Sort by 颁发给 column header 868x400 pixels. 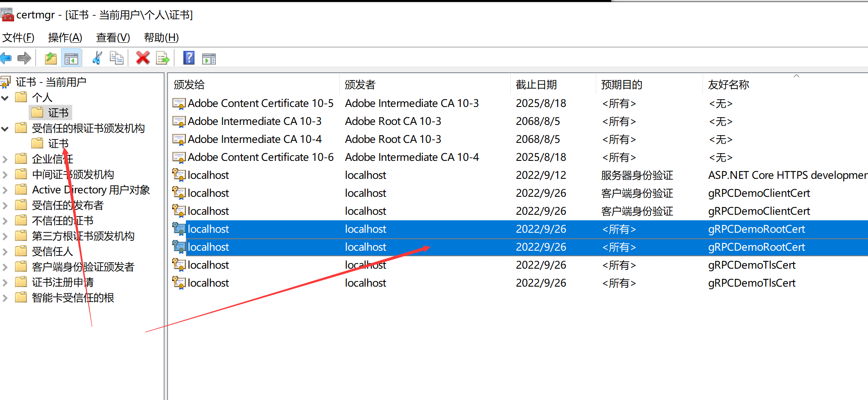click(189, 85)
